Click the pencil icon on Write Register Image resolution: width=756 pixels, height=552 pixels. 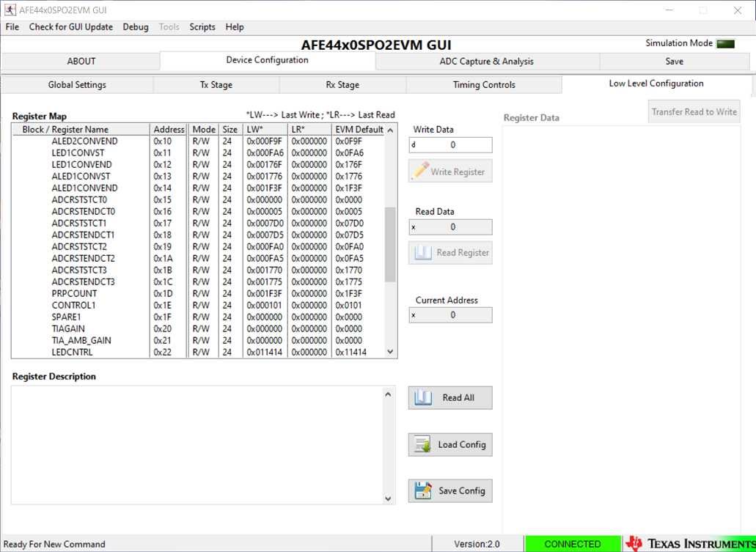pos(420,171)
